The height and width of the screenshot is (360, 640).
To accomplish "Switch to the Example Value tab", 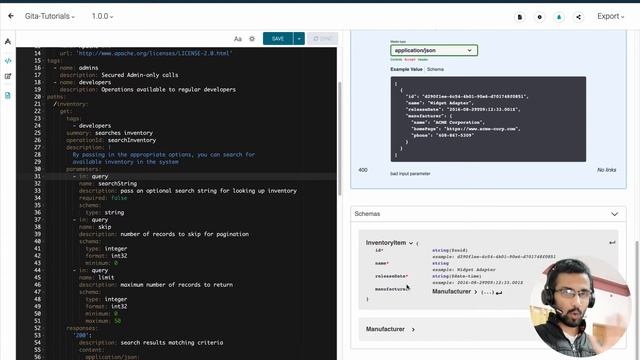I will pos(406,69).
